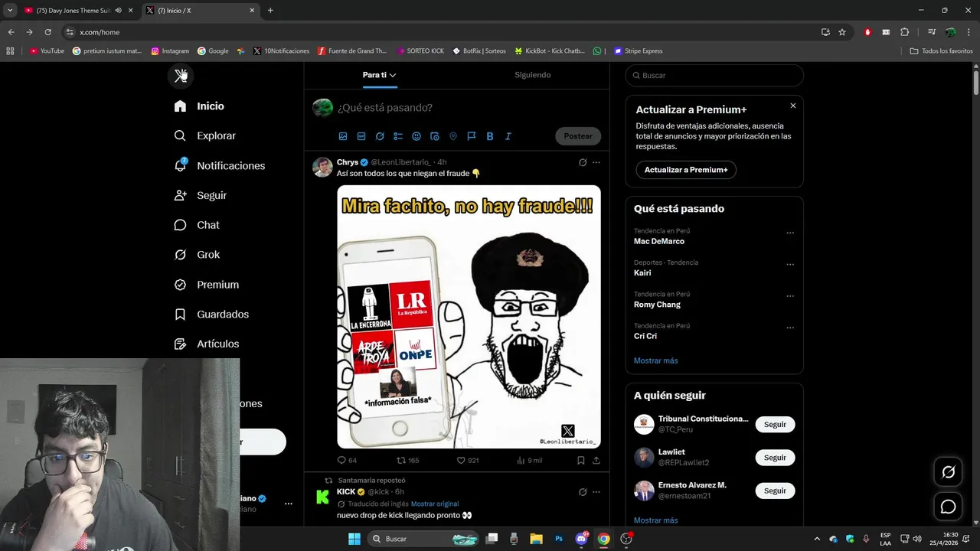
Task: Bookmark this page with star icon
Action: (x=842, y=32)
